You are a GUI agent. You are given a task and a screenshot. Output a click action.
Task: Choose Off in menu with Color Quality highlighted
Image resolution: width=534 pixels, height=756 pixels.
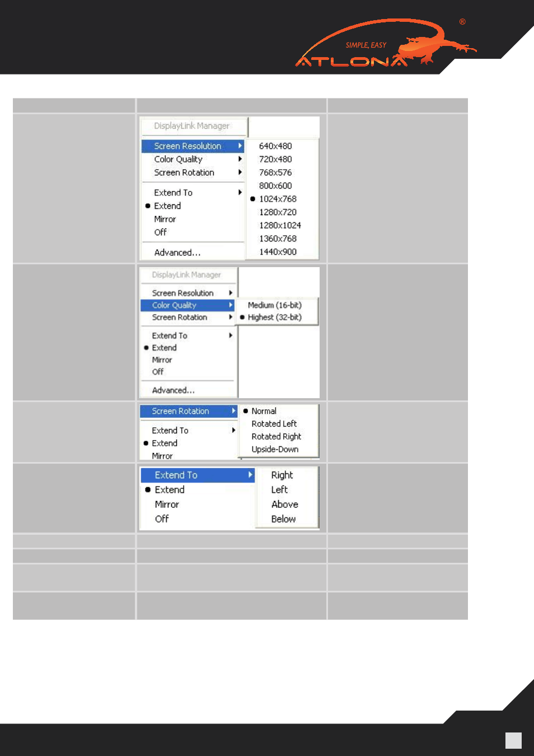click(x=158, y=372)
